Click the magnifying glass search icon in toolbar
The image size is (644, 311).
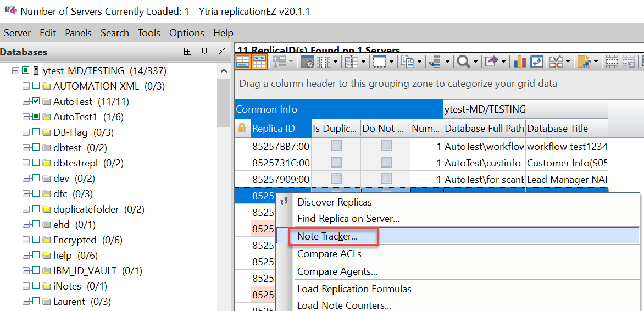463,62
